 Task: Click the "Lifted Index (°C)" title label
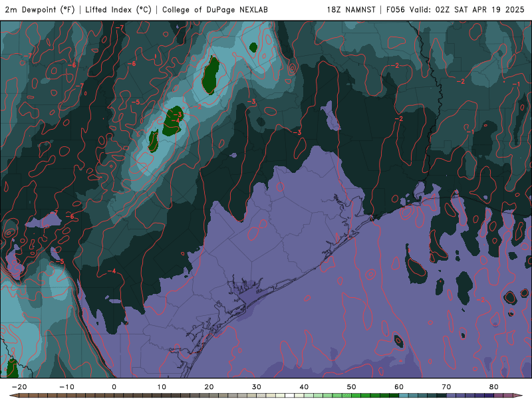click(x=118, y=10)
